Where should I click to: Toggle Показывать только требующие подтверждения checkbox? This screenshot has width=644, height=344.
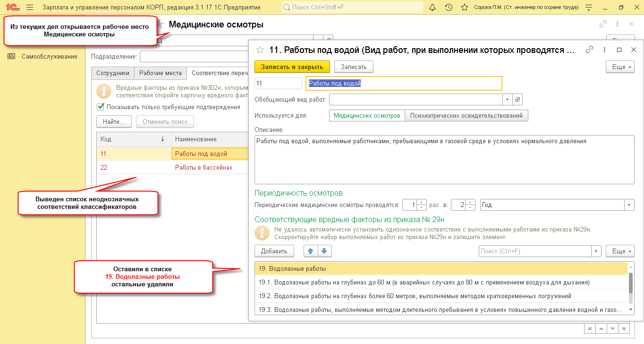coord(100,107)
